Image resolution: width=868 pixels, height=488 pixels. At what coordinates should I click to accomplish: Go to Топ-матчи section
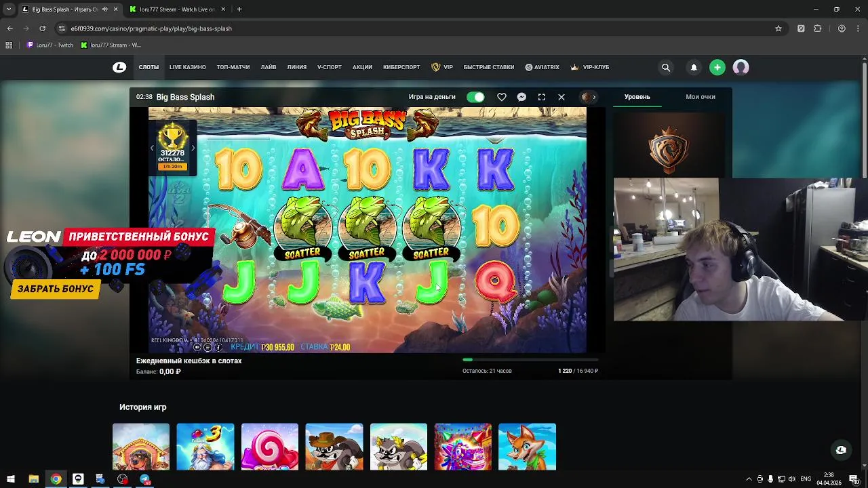click(x=233, y=67)
